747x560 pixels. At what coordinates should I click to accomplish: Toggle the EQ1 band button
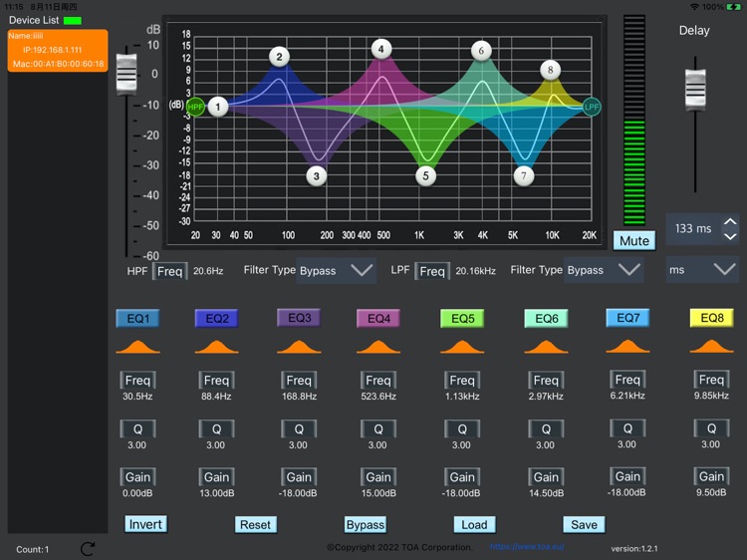click(137, 319)
